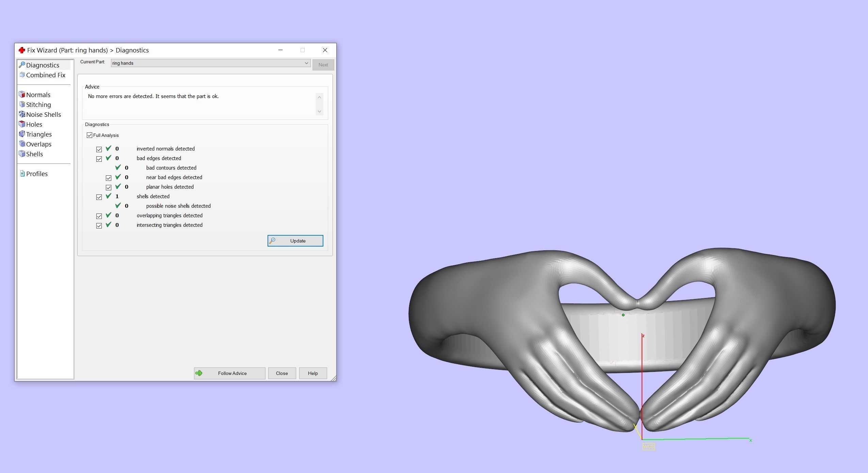The image size is (868, 473).
Task: Click 'bad contours detected' text
Action: click(x=171, y=168)
